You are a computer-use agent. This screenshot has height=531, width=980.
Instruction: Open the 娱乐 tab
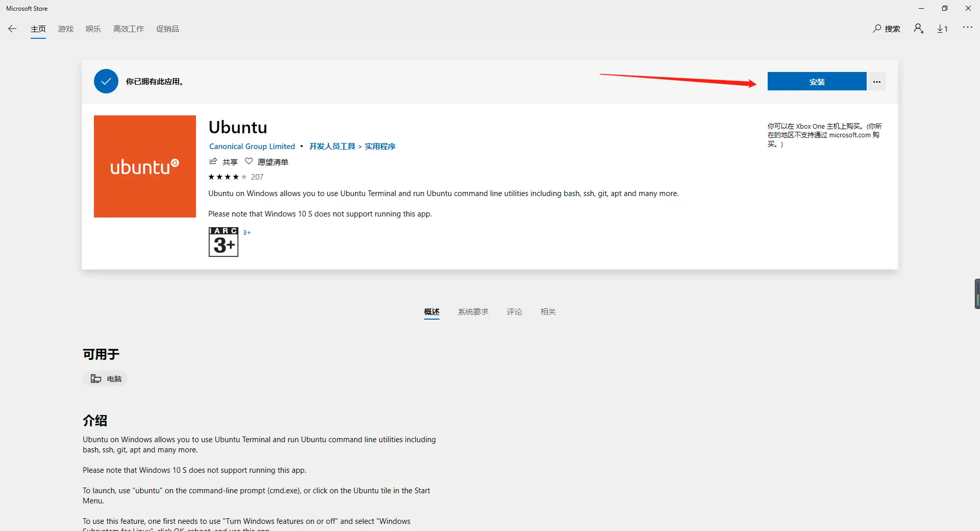tap(93, 29)
